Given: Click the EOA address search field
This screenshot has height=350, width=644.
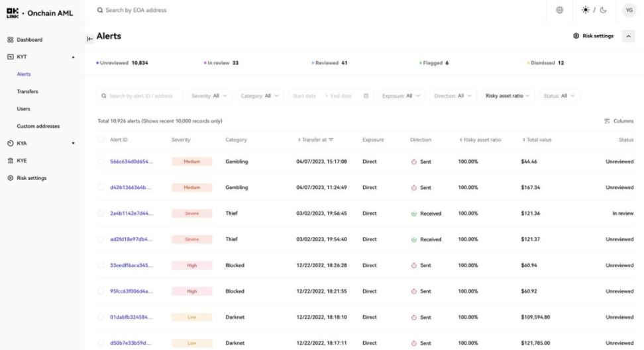Looking at the screenshot, I should tap(199, 10).
